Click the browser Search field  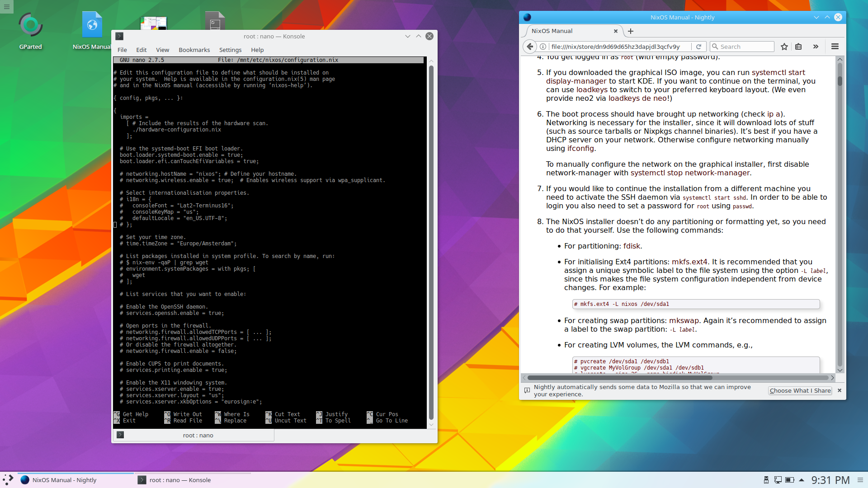pos(742,47)
